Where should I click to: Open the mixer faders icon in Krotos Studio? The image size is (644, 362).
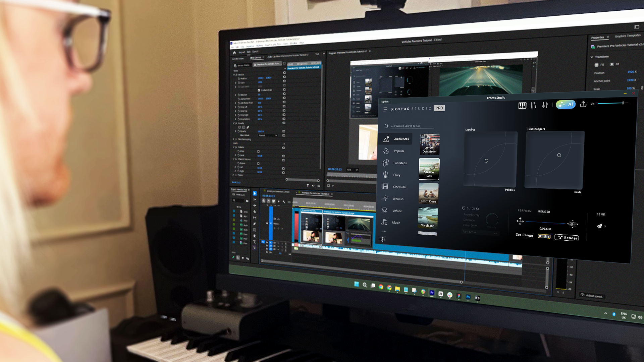[x=545, y=105]
